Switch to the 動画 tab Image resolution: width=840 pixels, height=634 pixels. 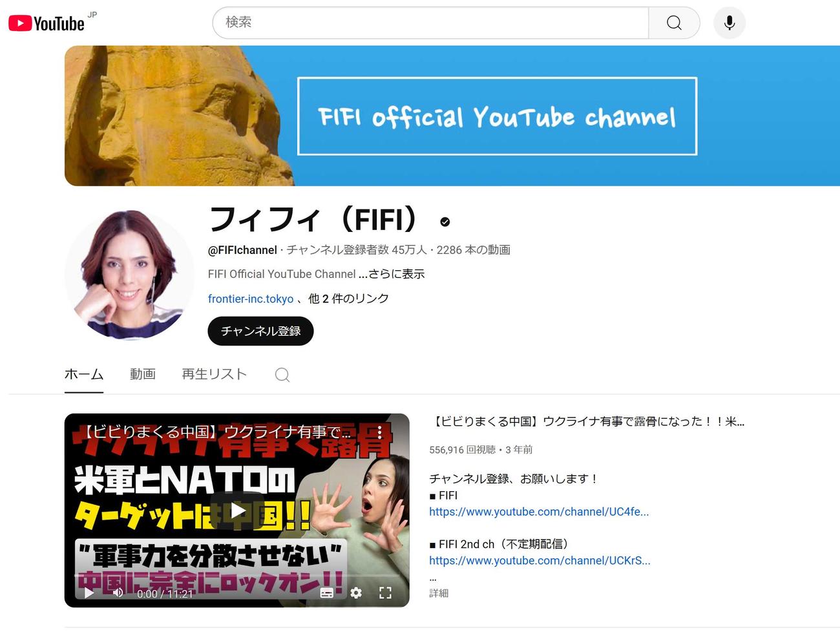(x=142, y=374)
